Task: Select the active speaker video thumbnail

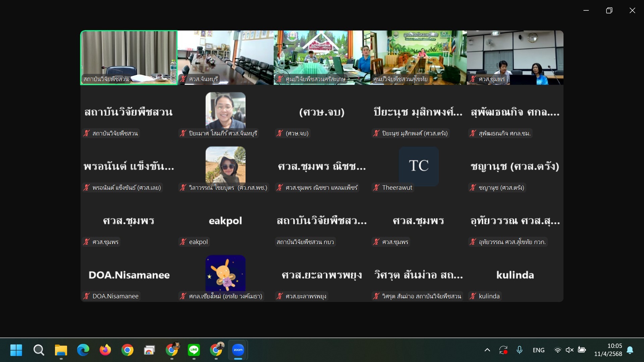Action: (129, 58)
